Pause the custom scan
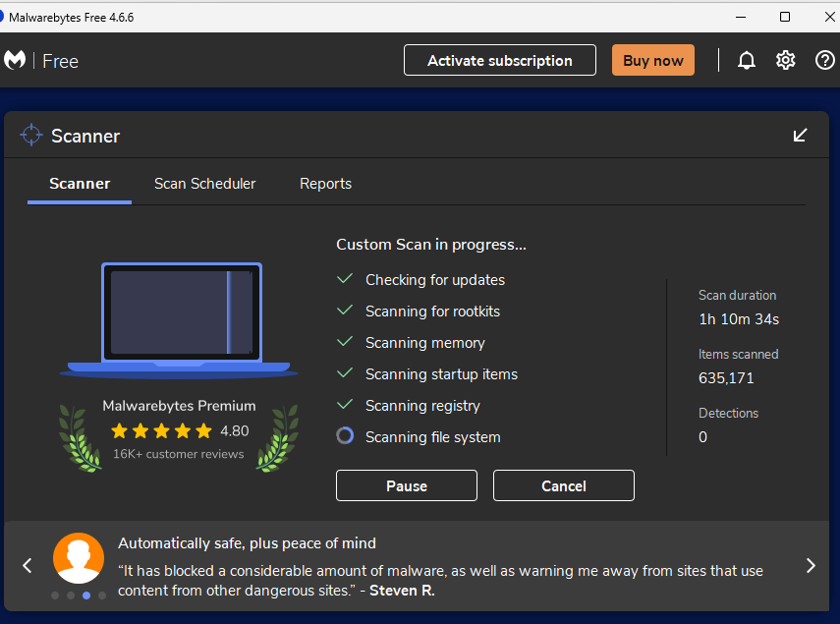Viewport: 840px width, 624px height. point(407,485)
